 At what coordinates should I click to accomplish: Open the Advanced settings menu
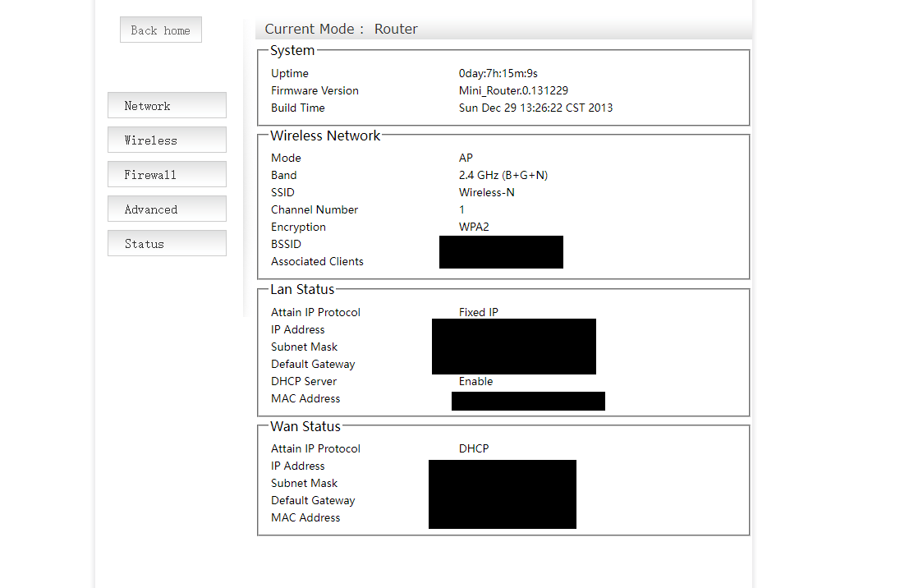(168, 209)
